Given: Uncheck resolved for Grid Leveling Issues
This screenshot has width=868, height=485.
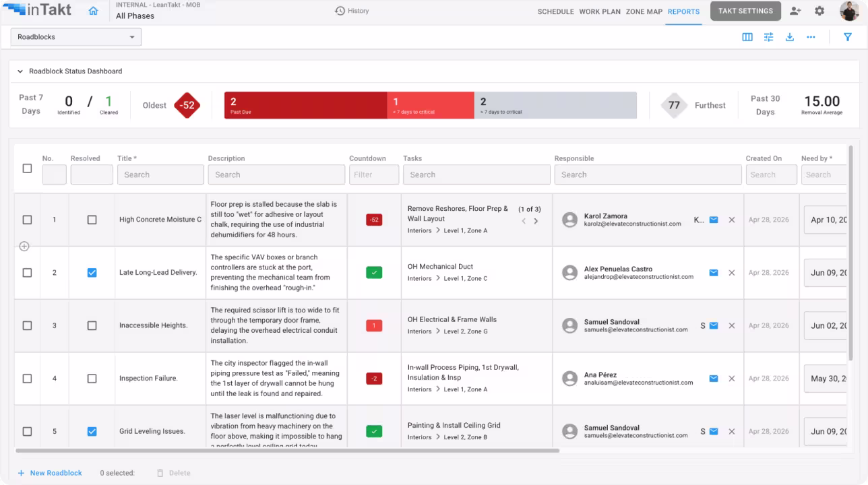Looking at the screenshot, I should [92, 431].
